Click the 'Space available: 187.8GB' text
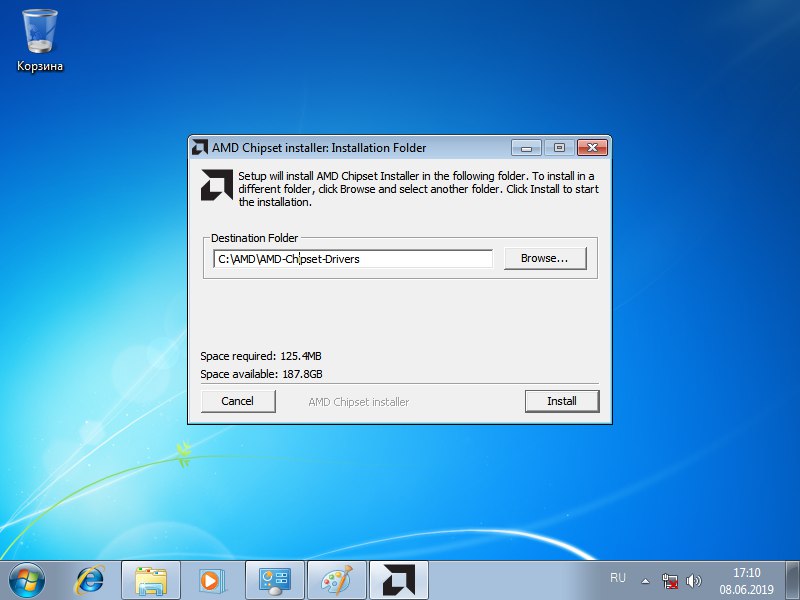The height and width of the screenshot is (600, 800). [261, 374]
